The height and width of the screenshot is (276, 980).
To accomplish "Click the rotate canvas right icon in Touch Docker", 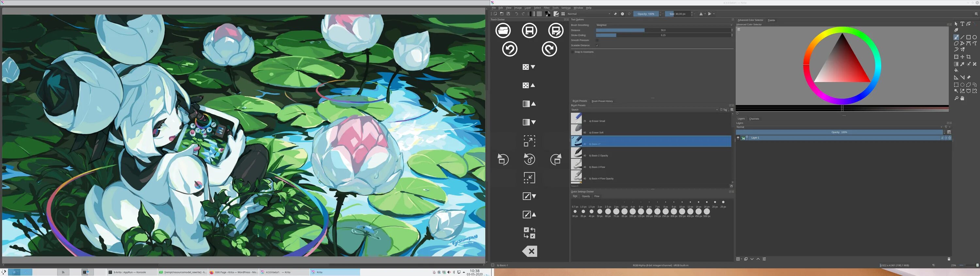I will 555,159.
